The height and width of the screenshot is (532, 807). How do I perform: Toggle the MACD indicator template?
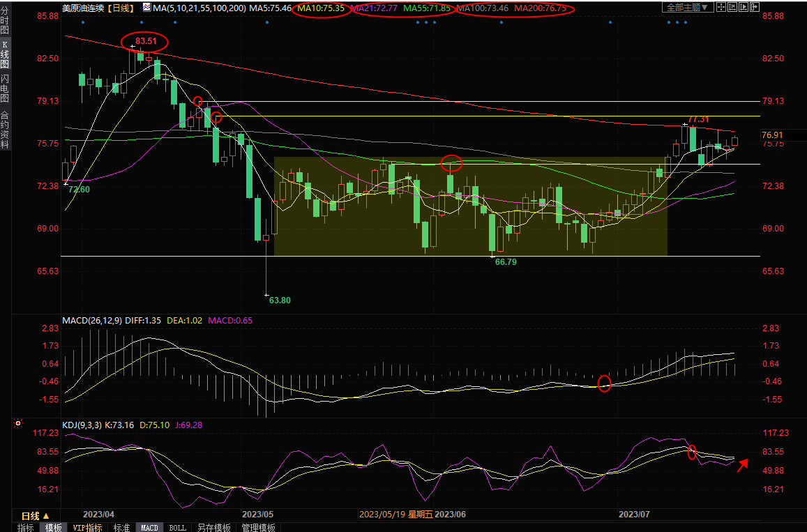click(149, 528)
